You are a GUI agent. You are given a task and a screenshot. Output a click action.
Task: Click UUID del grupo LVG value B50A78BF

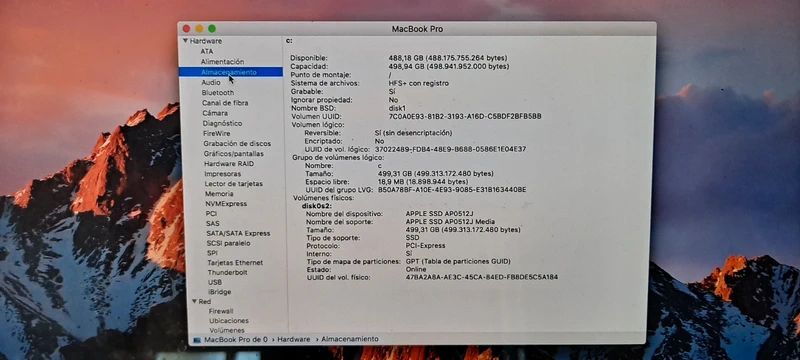coord(452,190)
